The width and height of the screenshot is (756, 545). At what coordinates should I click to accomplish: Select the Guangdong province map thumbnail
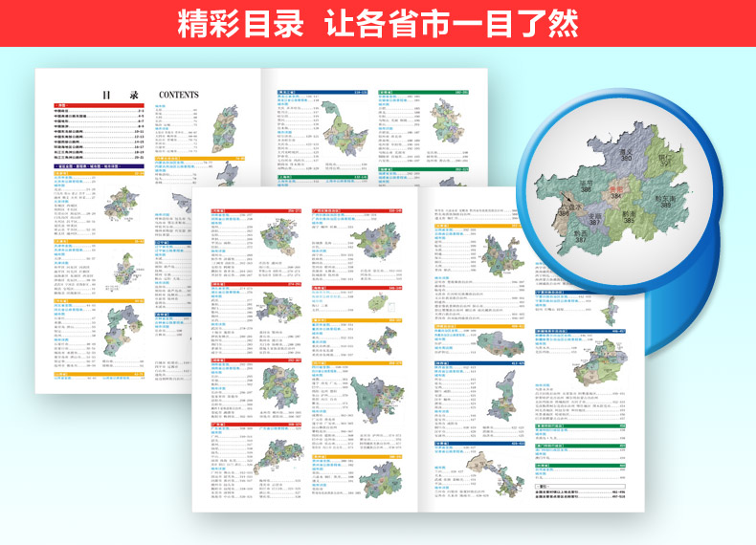(x=279, y=457)
